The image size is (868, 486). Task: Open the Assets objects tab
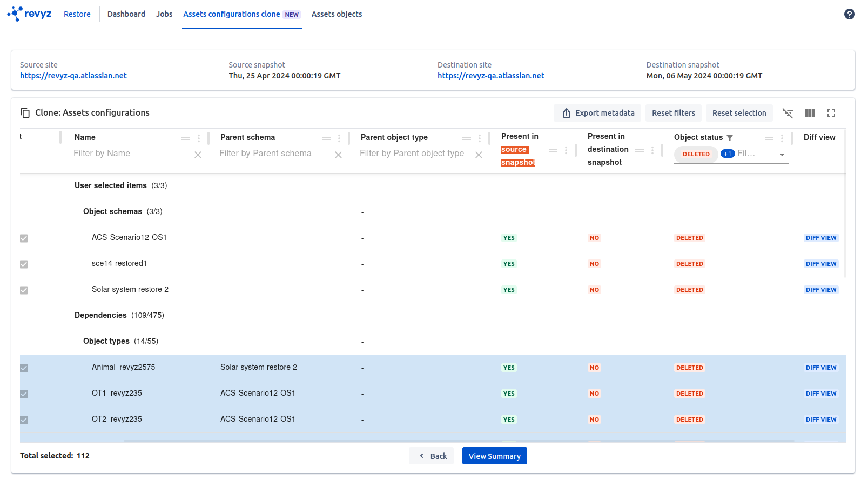click(337, 14)
